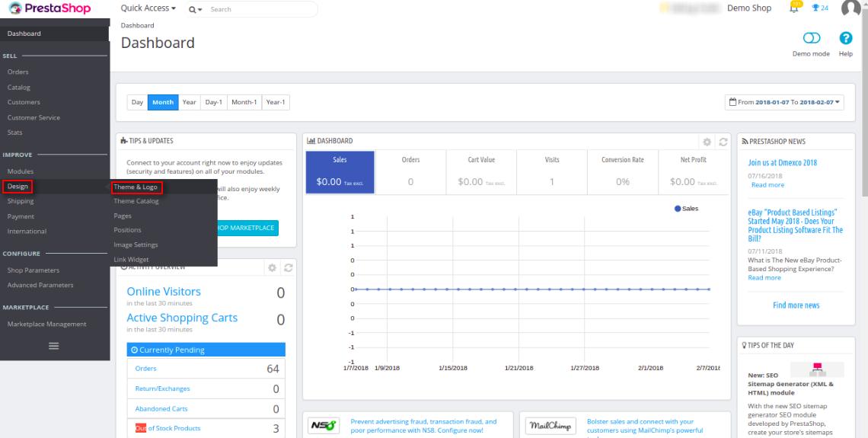Screen dimensions: 868x438
Task: Open Dashboard panel gear settings
Action: point(706,142)
